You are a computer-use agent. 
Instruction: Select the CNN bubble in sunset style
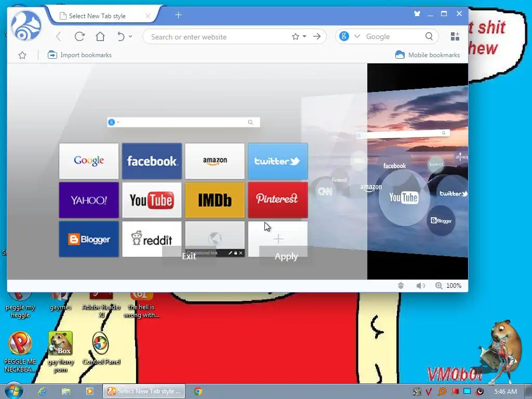pyautogui.click(x=325, y=192)
